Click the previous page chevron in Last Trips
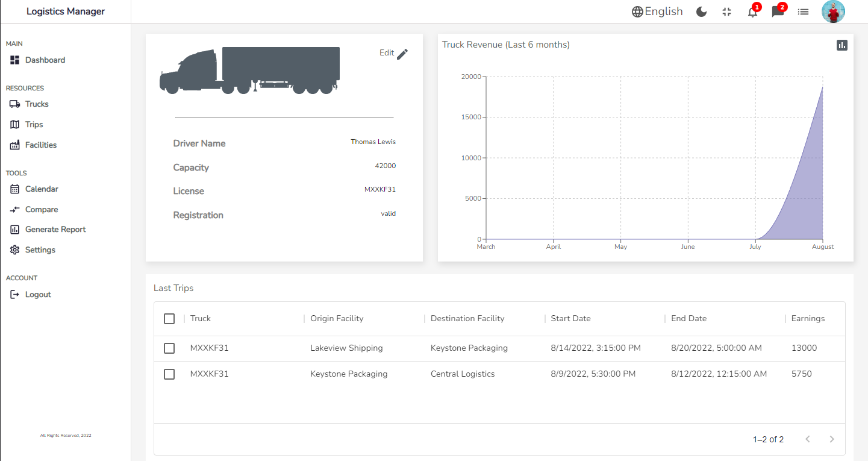The width and height of the screenshot is (868, 461). tap(808, 439)
